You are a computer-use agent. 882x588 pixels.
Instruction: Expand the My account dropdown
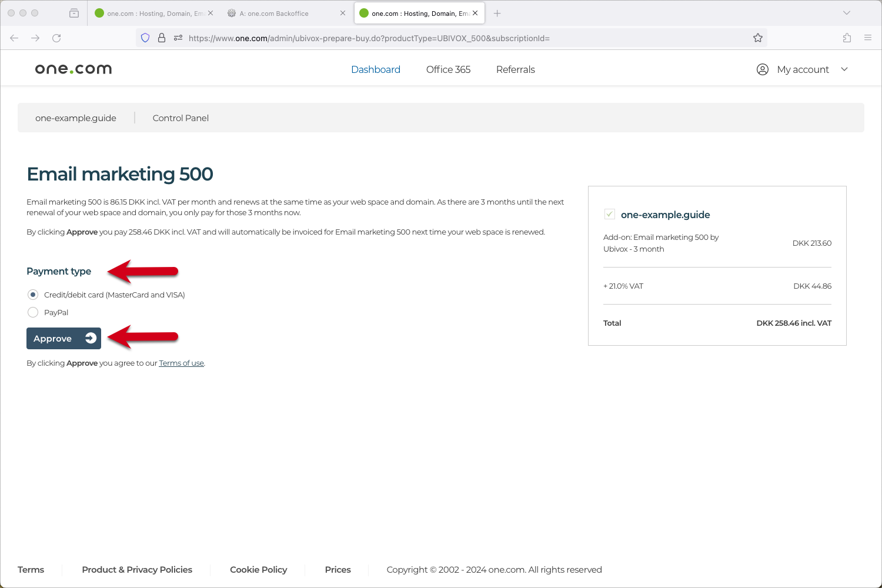click(x=845, y=69)
